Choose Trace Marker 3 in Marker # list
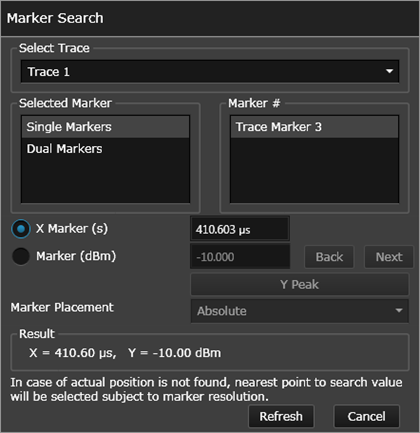 (x=314, y=127)
